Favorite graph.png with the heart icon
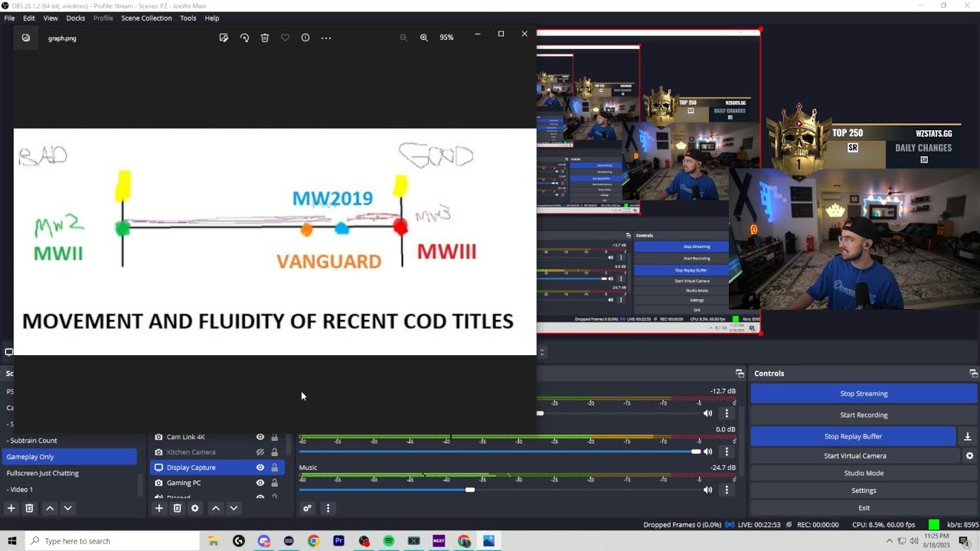The image size is (980, 551). tap(285, 37)
